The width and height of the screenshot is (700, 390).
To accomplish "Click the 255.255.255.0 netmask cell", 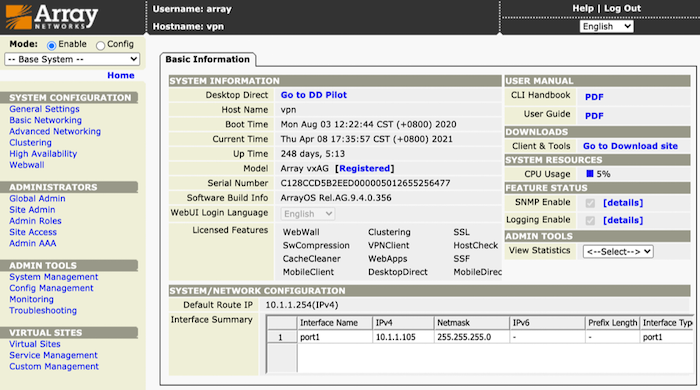I will (471, 337).
